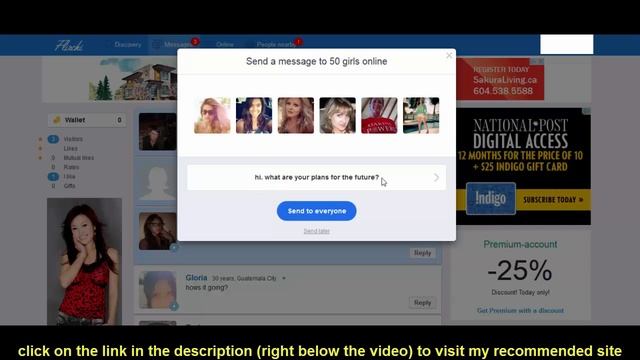Open the red-top profile photo
Viewport: 640px width, 360px height.
84,261
